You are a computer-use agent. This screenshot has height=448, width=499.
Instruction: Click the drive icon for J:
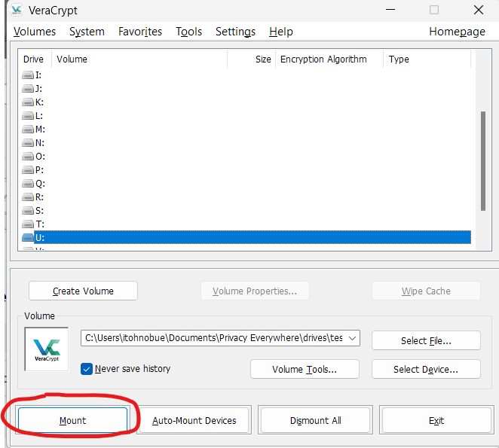click(x=28, y=89)
